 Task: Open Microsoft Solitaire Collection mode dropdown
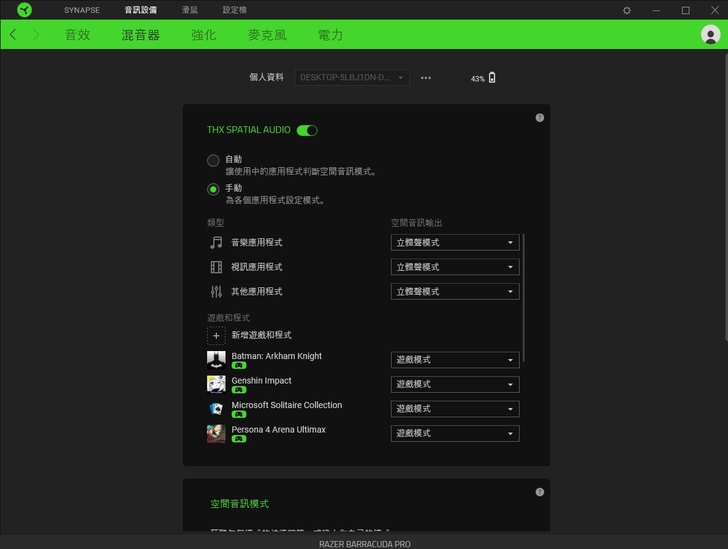455,409
